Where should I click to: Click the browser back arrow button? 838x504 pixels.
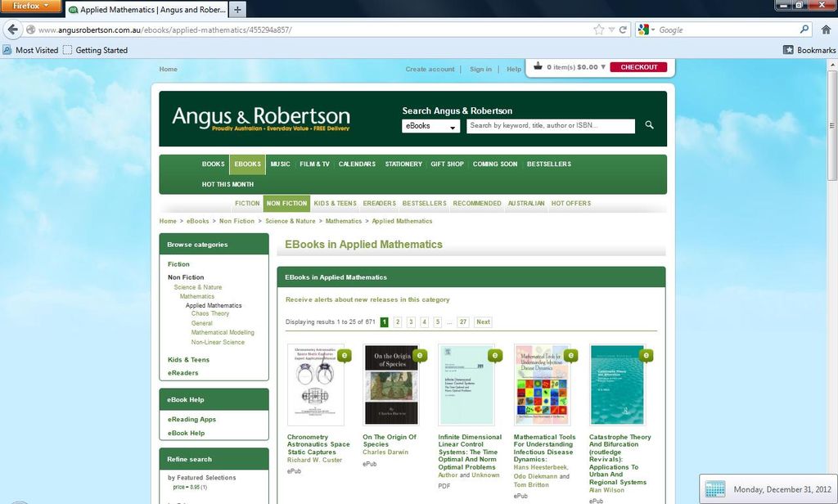tap(13, 29)
